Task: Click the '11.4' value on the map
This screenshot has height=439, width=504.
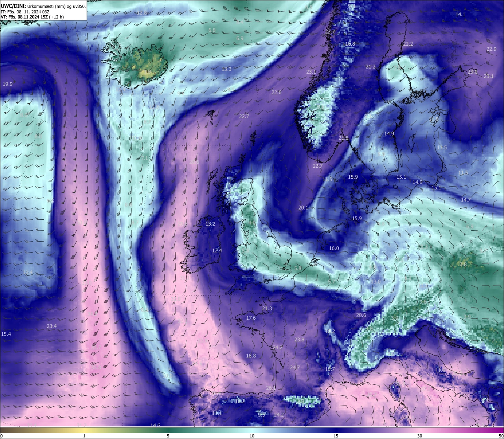Action: (x=28, y=272)
